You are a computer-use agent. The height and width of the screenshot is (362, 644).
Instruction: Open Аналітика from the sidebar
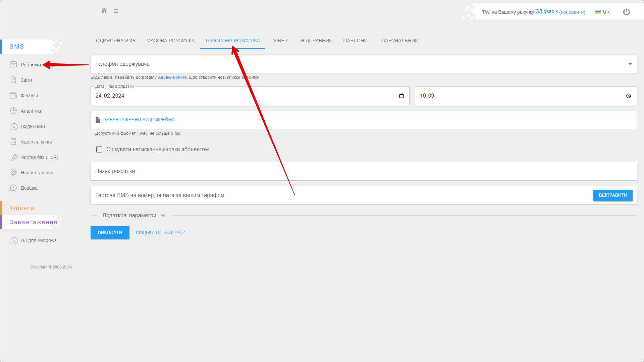(x=32, y=111)
